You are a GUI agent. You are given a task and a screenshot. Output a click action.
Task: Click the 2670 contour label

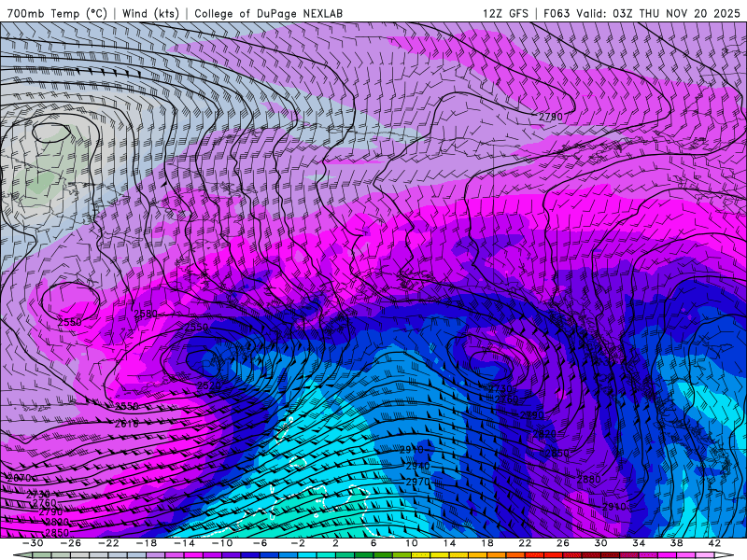[x=19, y=478]
